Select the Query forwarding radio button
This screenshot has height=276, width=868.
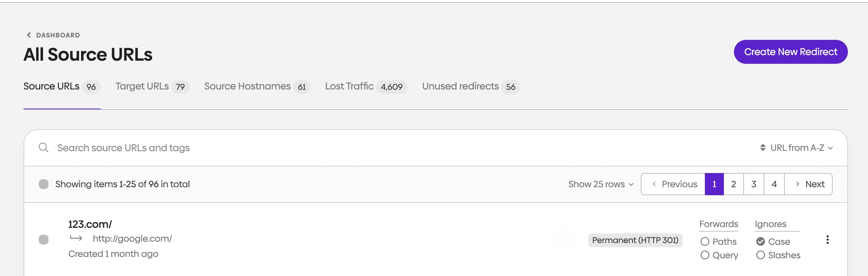[705, 255]
